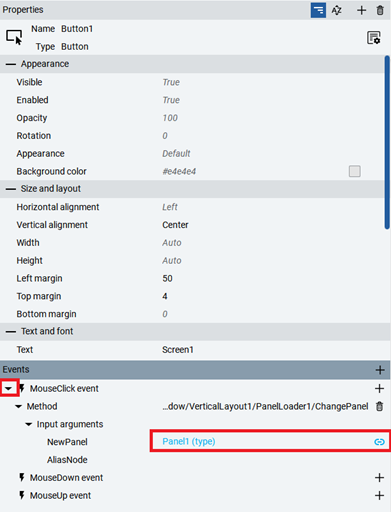Open the property settings sheet icon
The width and height of the screenshot is (391, 512).
tap(374, 38)
